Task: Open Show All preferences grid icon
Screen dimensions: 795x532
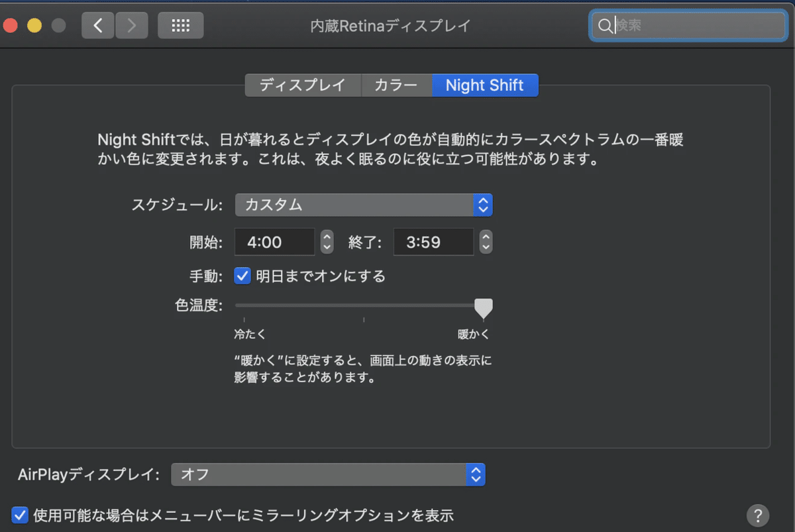Action: 180,25
